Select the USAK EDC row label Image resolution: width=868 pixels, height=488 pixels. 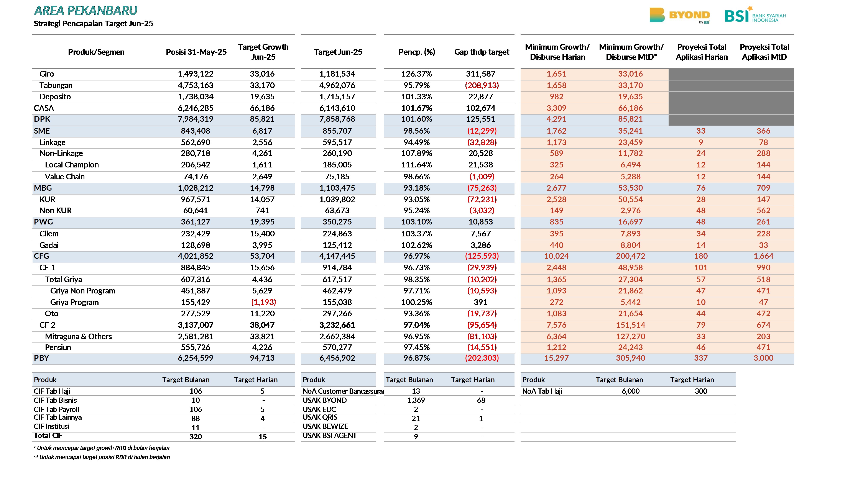point(319,409)
